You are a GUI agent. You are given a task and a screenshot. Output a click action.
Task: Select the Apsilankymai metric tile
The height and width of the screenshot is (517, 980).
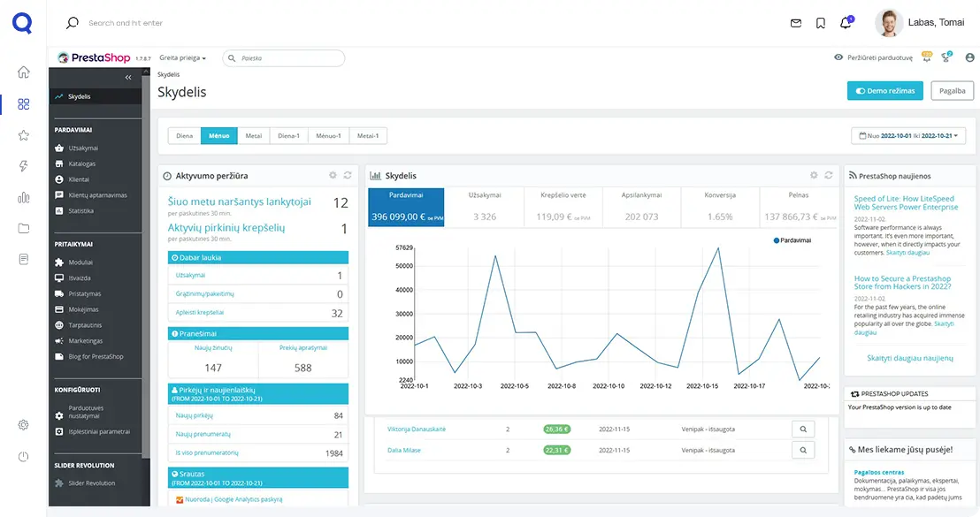641,208
